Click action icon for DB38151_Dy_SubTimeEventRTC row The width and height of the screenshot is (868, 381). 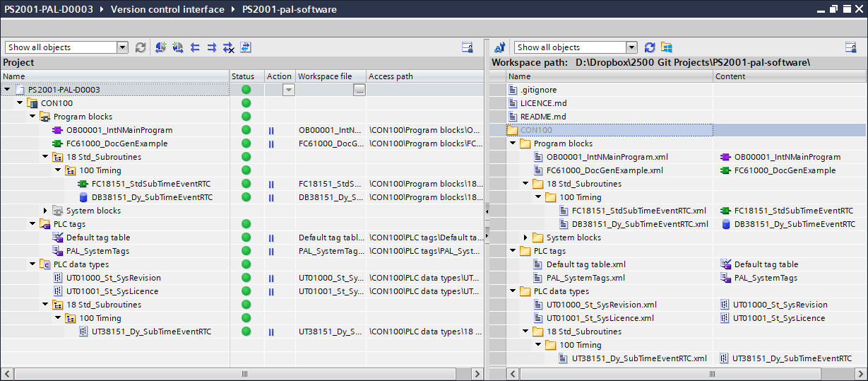pos(271,197)
